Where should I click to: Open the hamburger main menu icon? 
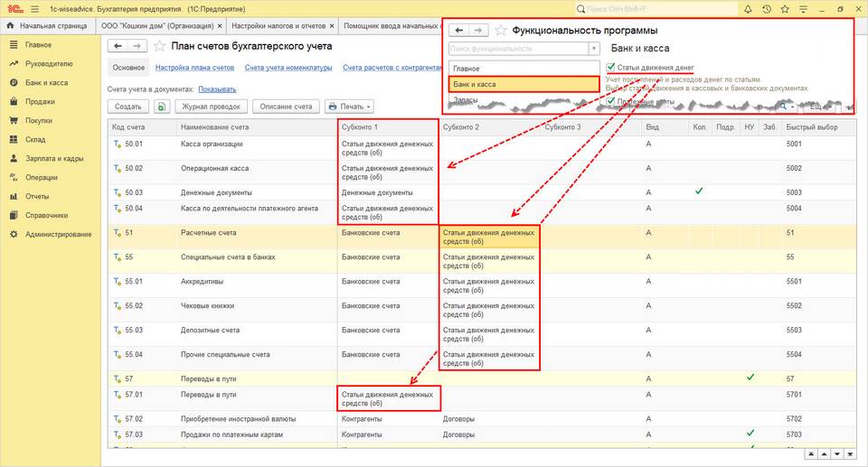pos(35,9)
